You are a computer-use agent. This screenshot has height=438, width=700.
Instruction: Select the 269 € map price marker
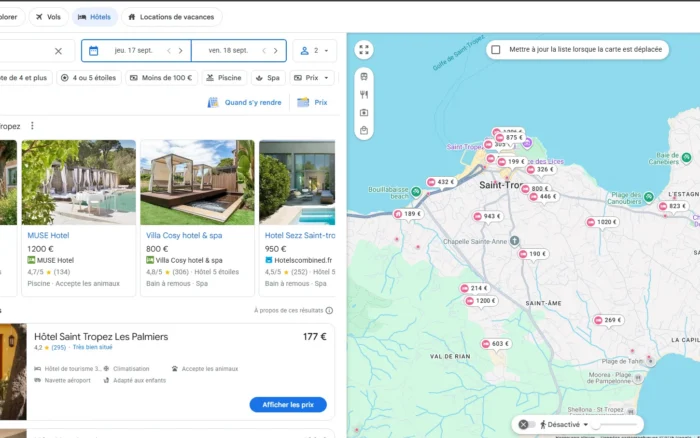pos(608,320)
